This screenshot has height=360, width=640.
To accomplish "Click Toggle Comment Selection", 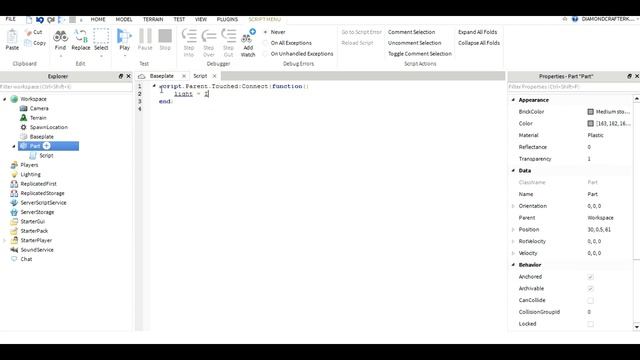I will point(420,54).
